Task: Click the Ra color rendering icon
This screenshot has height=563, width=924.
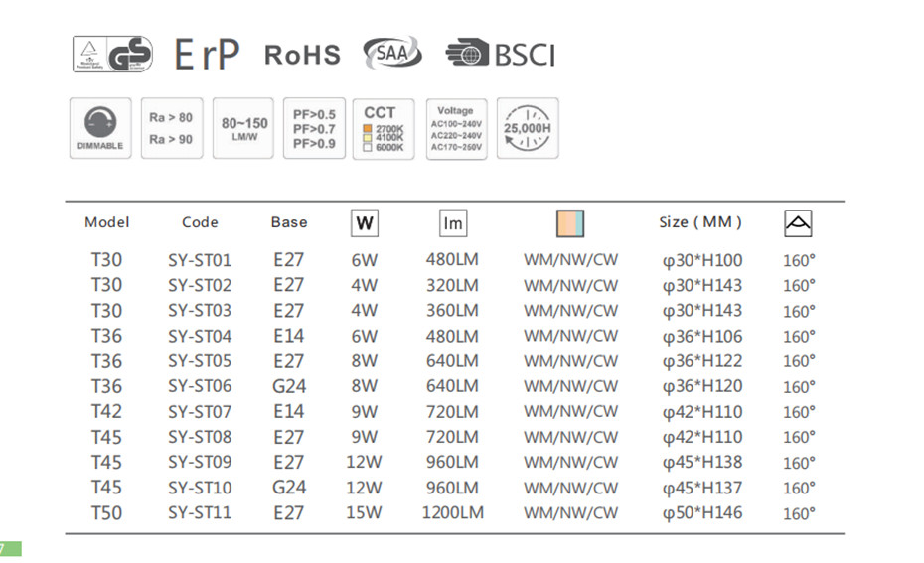Action: (x=170, y=129)
